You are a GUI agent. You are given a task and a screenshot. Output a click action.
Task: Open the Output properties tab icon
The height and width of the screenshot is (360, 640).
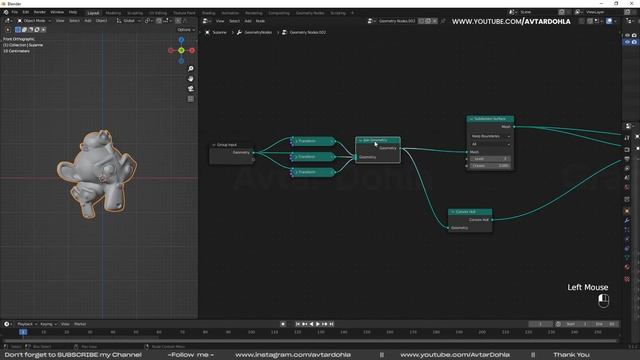[x=627, y=159]
